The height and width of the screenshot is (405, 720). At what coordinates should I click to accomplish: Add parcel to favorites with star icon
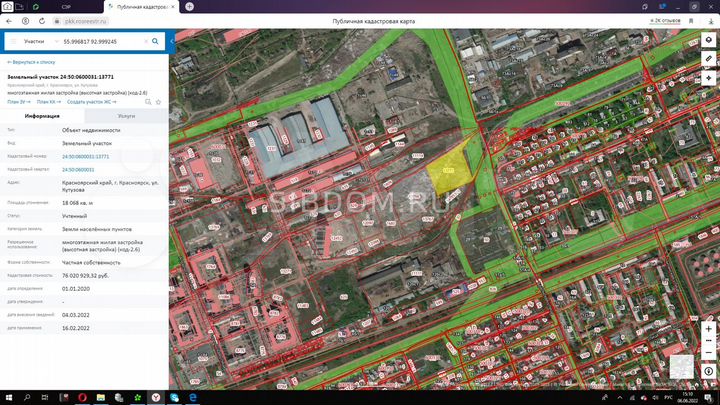[158, 102]
